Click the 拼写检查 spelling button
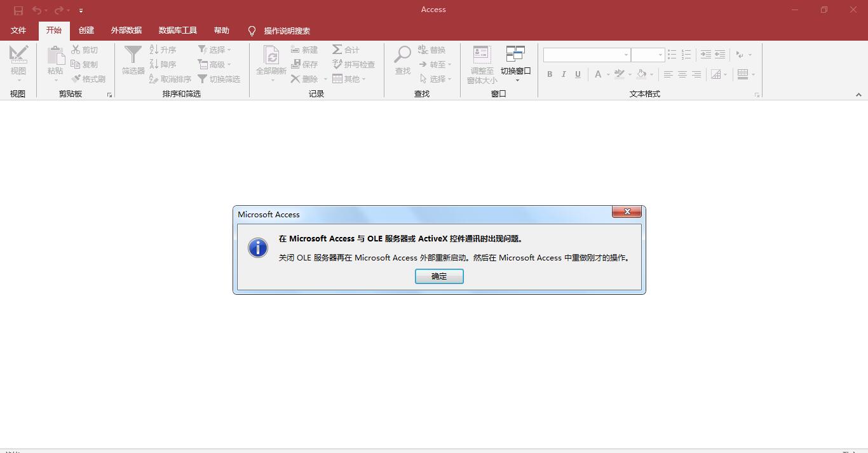 click(x=353, y=64)
